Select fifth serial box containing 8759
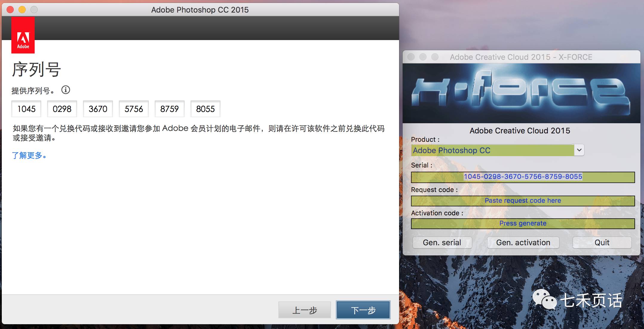Image resolution: width=644 pixels, height=329 pixels. pos(170,109)
